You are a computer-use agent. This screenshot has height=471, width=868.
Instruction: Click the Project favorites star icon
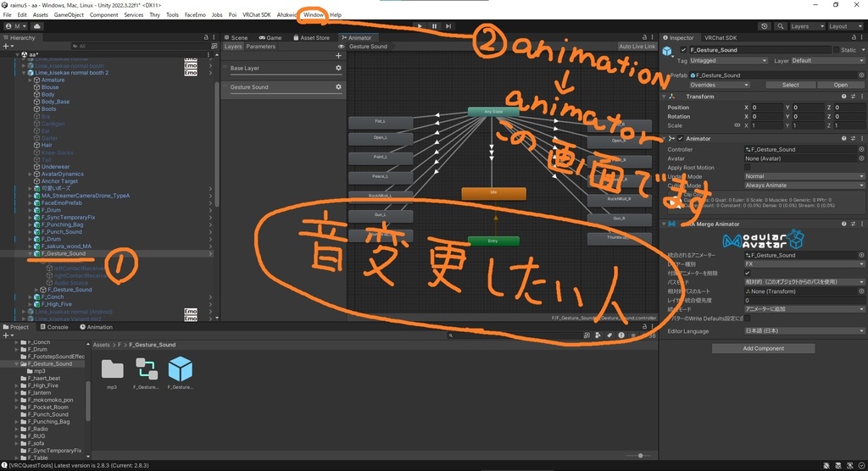(632, 335)
